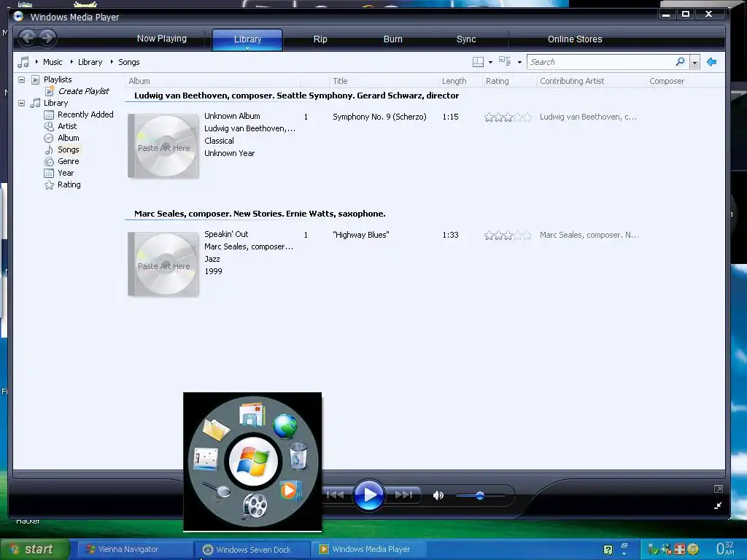Screen dimensions: 747x560
Task: Open the view options icon
Action: (505, 61)
